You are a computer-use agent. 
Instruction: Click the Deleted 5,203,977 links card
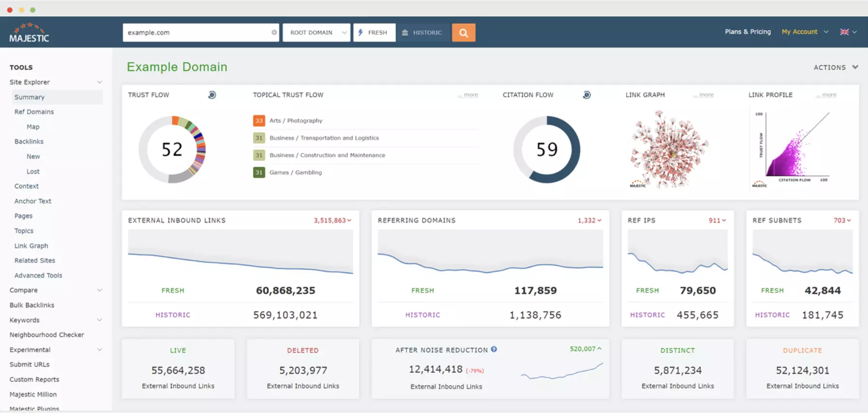(x=303, y=369)
